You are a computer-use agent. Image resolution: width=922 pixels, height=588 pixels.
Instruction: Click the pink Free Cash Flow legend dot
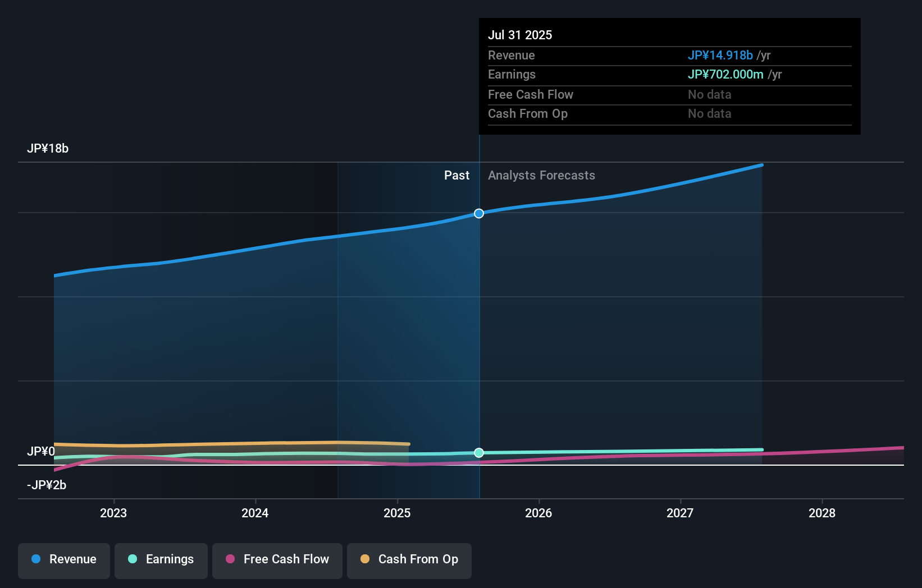pos(229,559)
